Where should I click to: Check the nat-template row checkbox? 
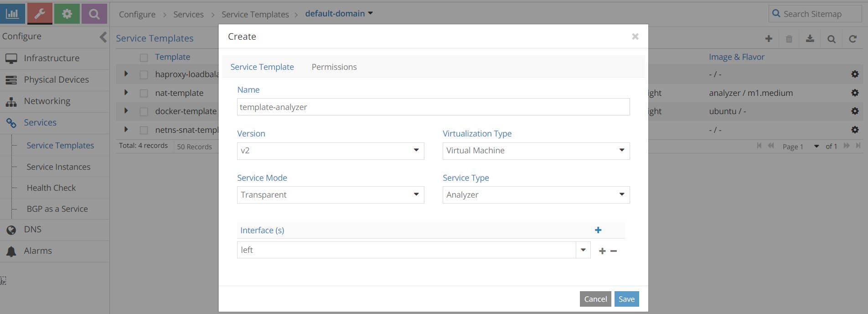tap(144, 93)
